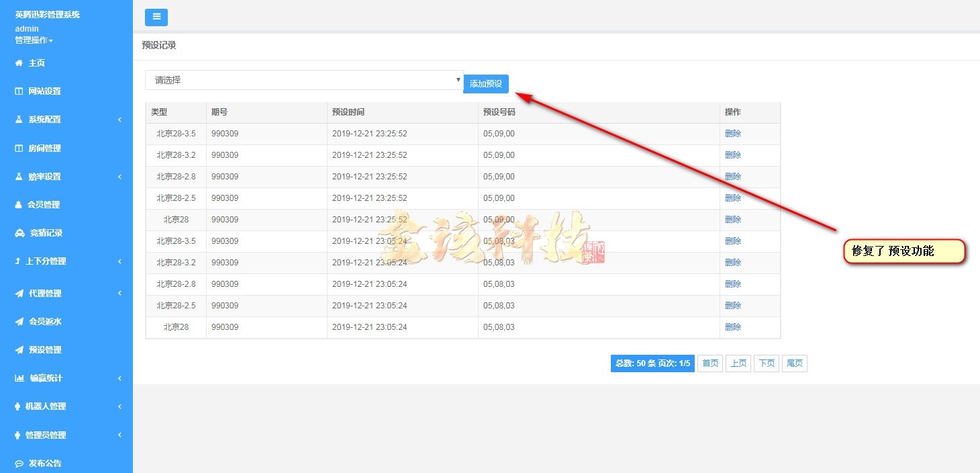Jump to last page with 尾页

tap(795, 363)
